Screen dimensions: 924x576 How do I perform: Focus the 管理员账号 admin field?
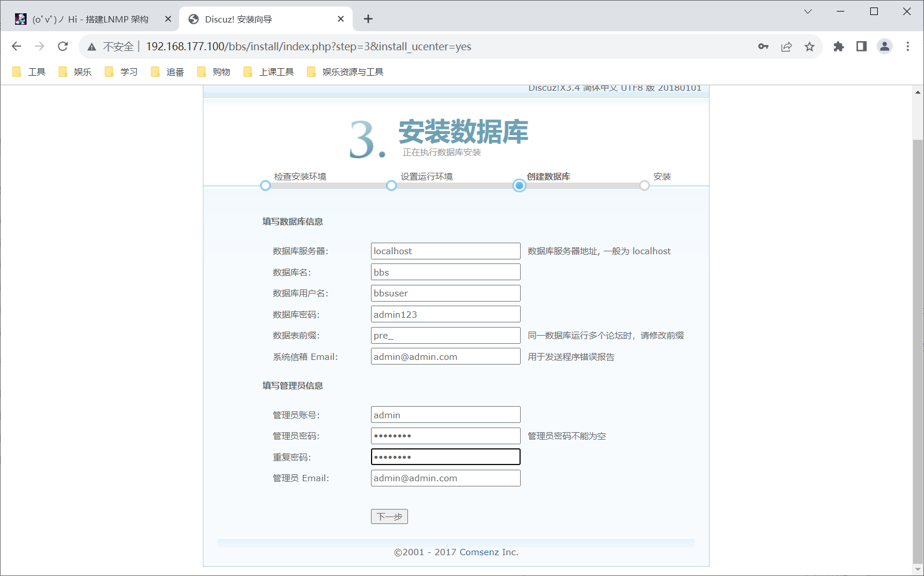(x=446, y=415)
